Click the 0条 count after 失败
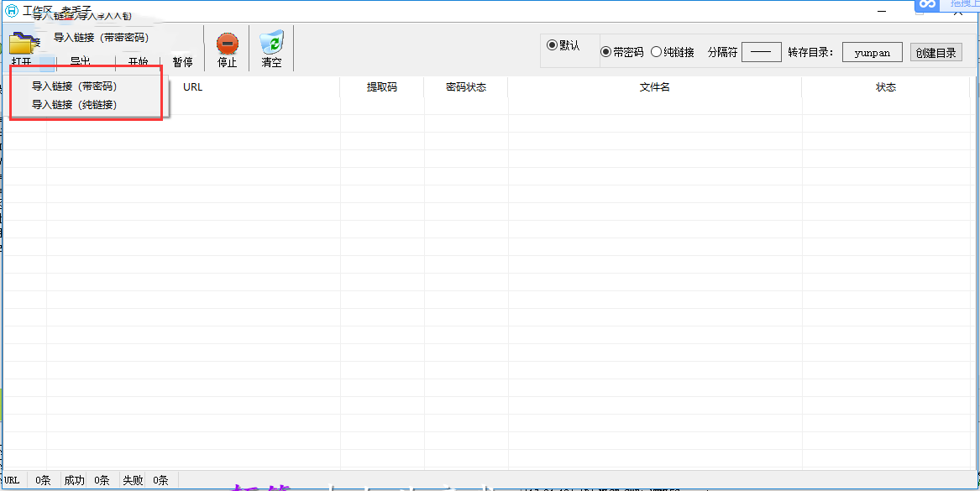Viewport: 980px width, 491px height. [x=160, y=480]
